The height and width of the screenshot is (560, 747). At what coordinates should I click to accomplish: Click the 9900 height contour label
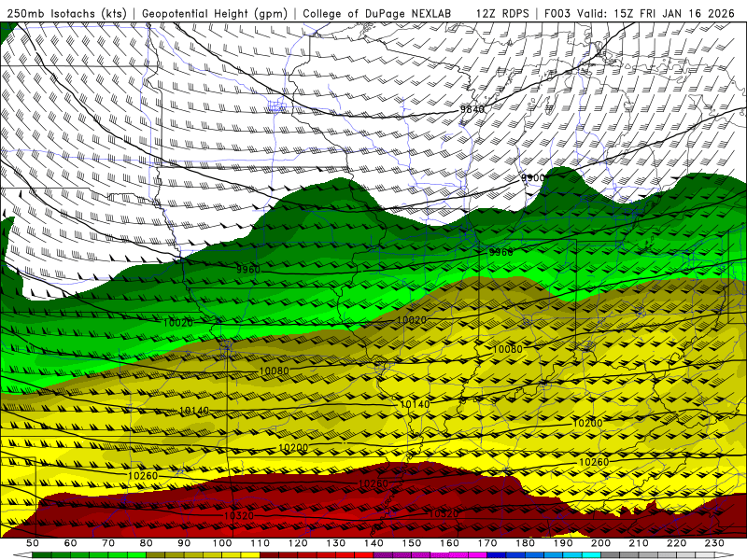click(x=532, y=178)
